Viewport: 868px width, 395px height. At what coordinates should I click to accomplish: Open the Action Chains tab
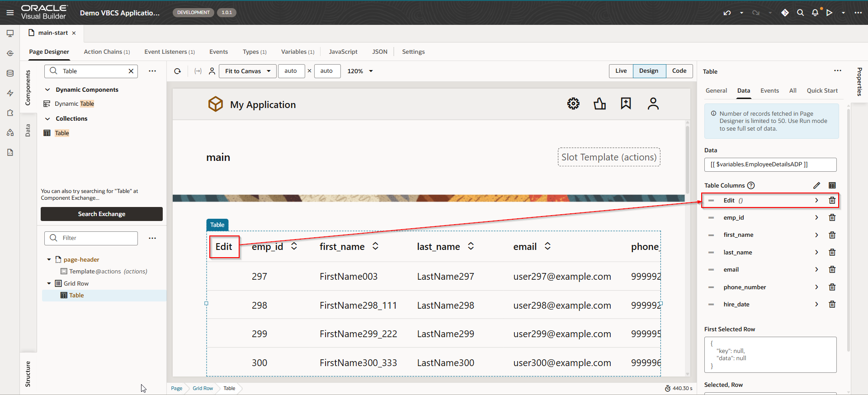(x=107, y=52)
